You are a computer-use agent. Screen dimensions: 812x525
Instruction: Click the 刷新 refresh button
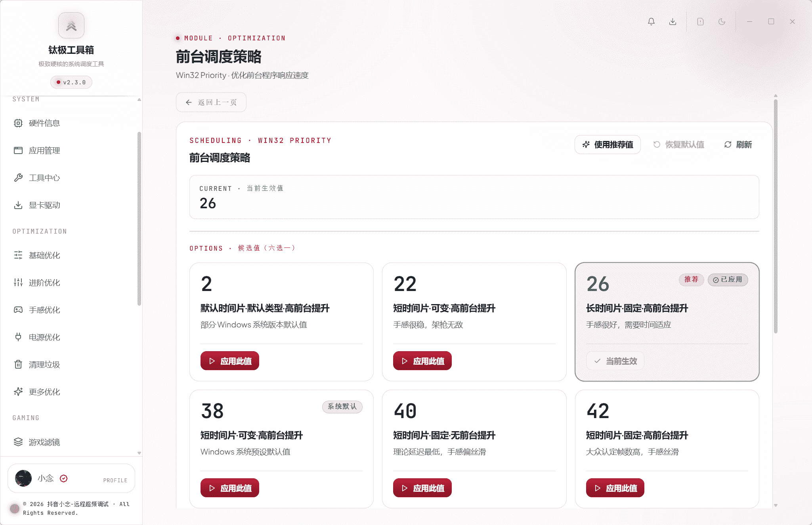[738, 145]
